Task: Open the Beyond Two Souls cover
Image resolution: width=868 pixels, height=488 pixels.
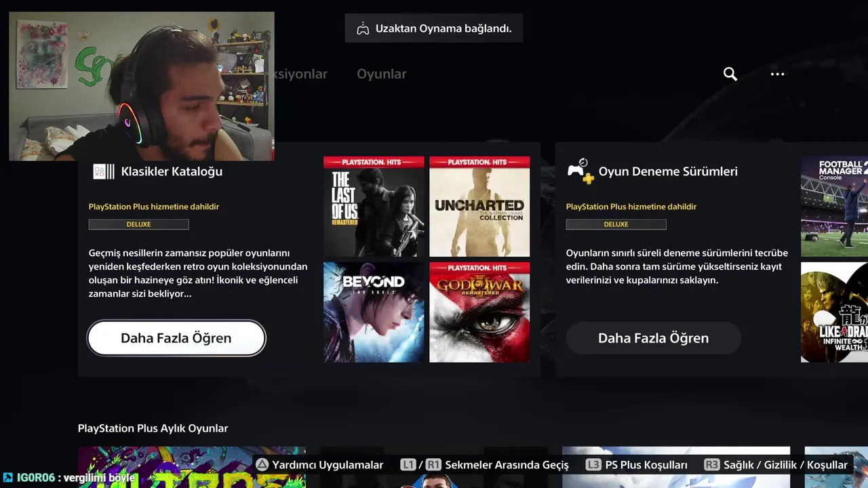Action: [374, 312]
